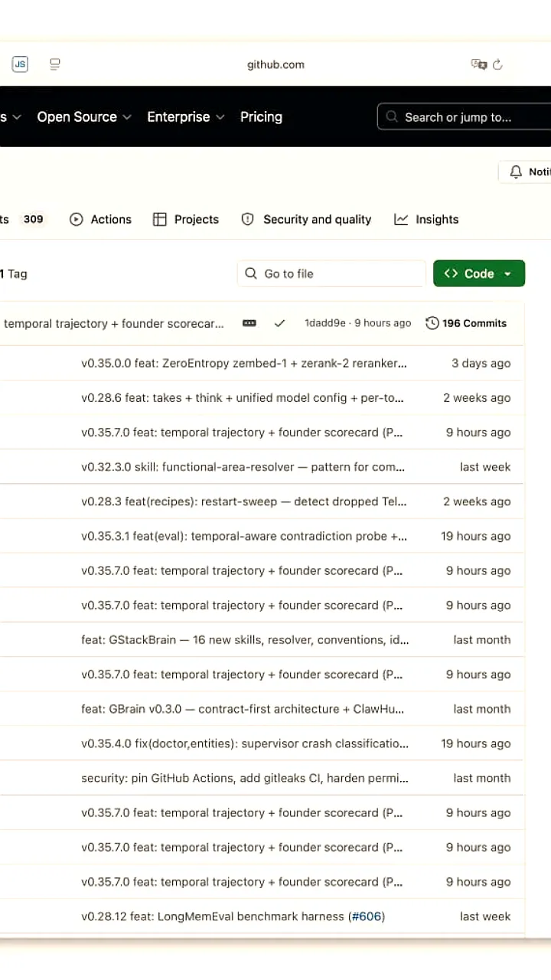Open commit 'v0.32.3.0 skill: functional-area-resolver'

(243, 466)
